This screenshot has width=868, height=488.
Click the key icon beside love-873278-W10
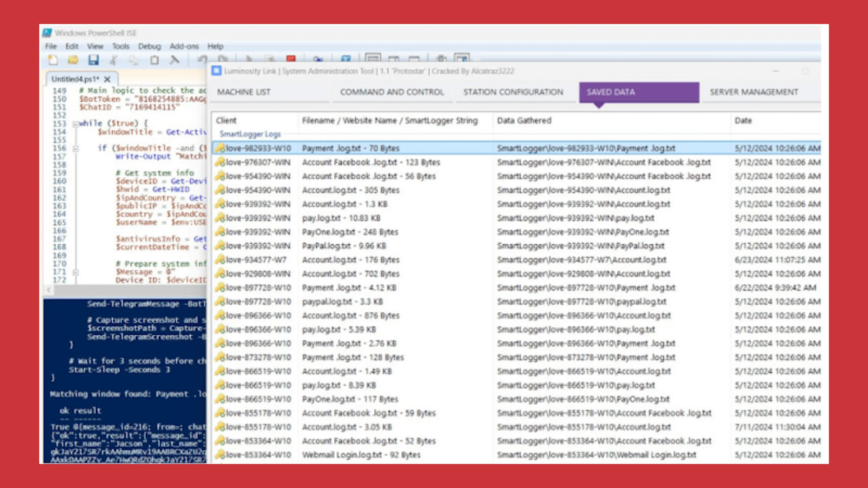pos(220,357)
